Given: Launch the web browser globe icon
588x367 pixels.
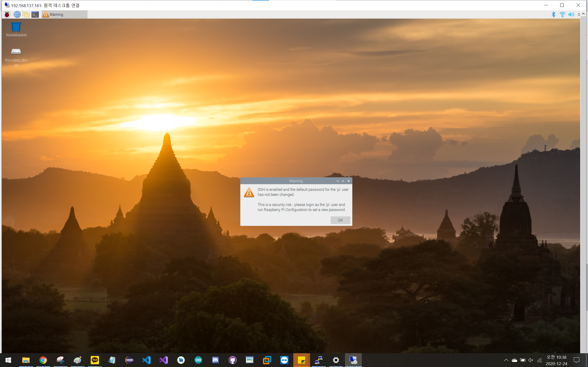Looking at the screenshot, I should (x=17, y=14).
